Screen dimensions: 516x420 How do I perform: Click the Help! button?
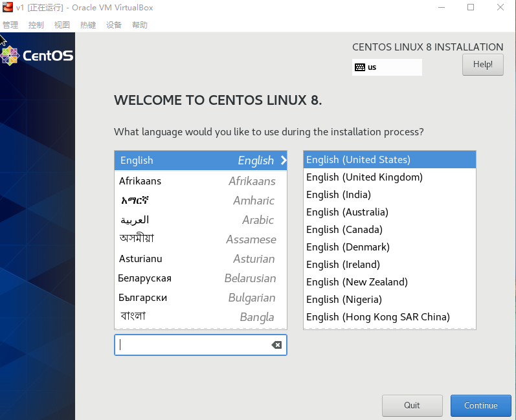[x=483, y=65]
